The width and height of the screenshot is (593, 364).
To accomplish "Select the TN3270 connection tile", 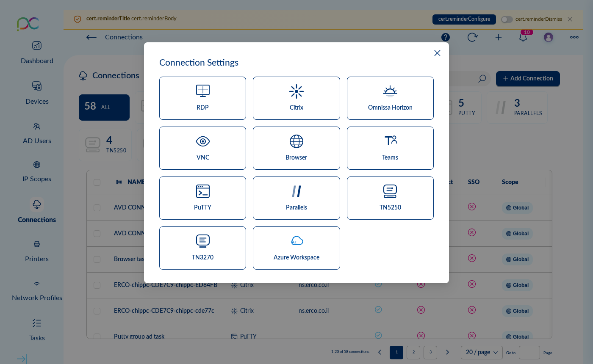I will click(x=202, y=248).
